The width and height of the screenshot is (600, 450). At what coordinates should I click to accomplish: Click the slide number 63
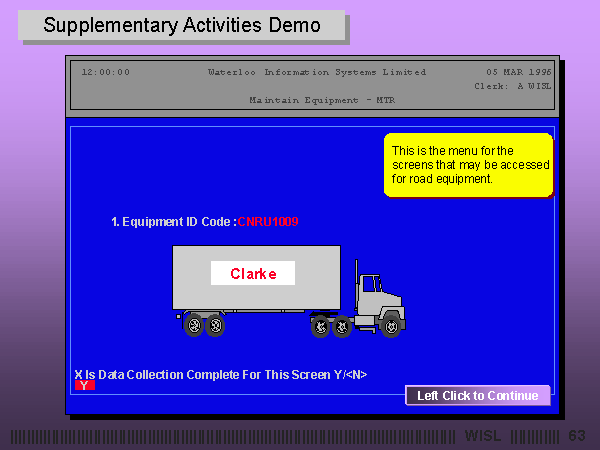tap(577, 435)
